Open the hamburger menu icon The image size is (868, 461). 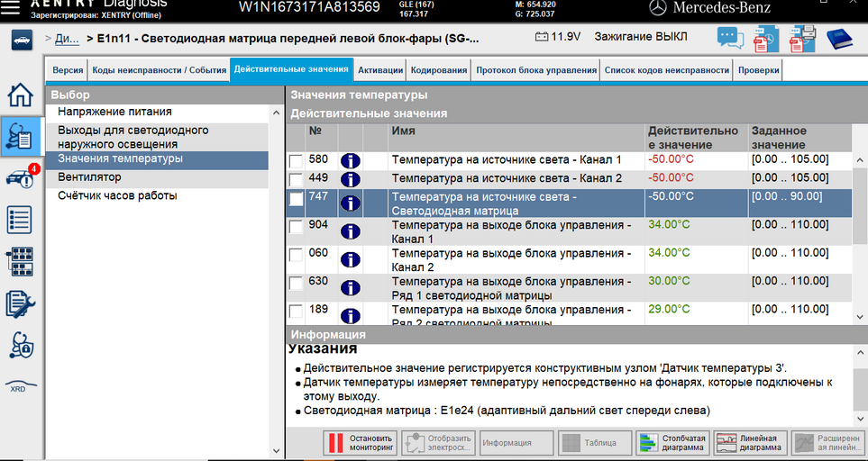point(10,6)
